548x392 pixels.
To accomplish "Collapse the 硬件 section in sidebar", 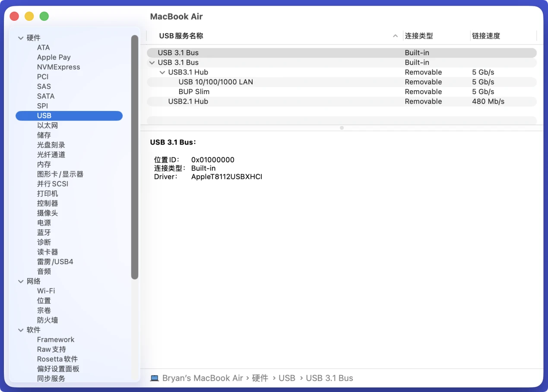I will tap(21, 38).
